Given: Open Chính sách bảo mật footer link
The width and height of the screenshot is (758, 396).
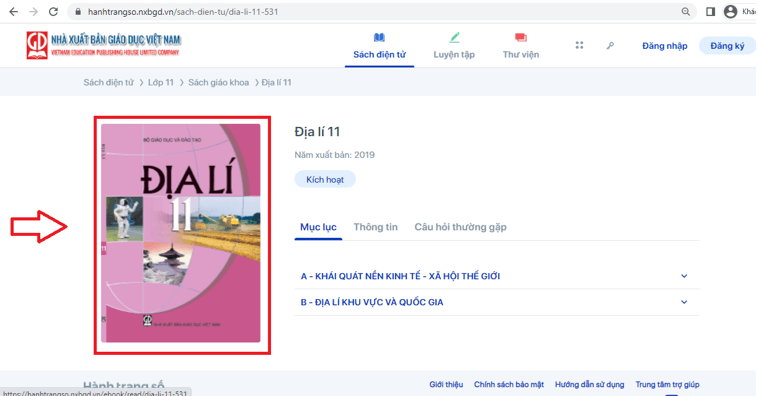Looking at the screenshot, I should 509,384.
